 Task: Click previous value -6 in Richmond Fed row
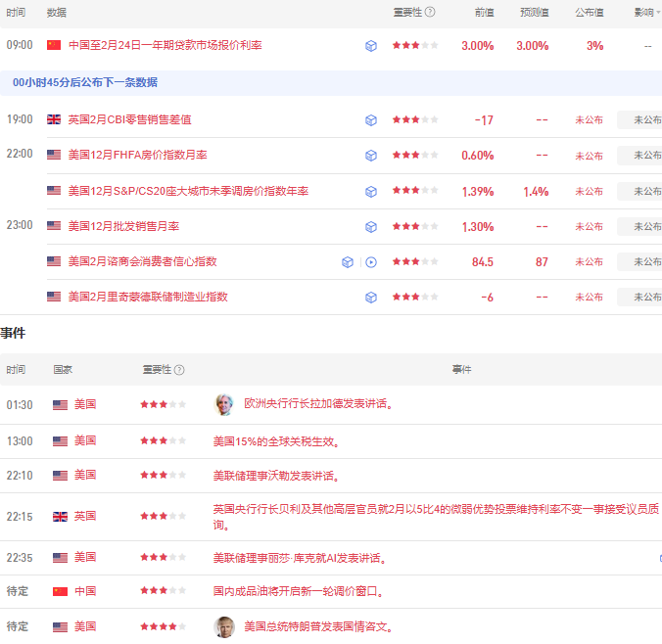click(488, 298)
